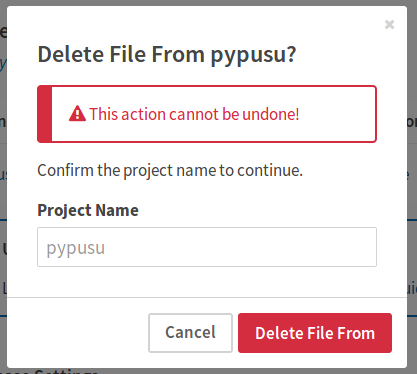Image resolution: width=417 pixels, height=374 pixels.
Task: Confirm with the red Delete File From button
Action: pos(315,333)
